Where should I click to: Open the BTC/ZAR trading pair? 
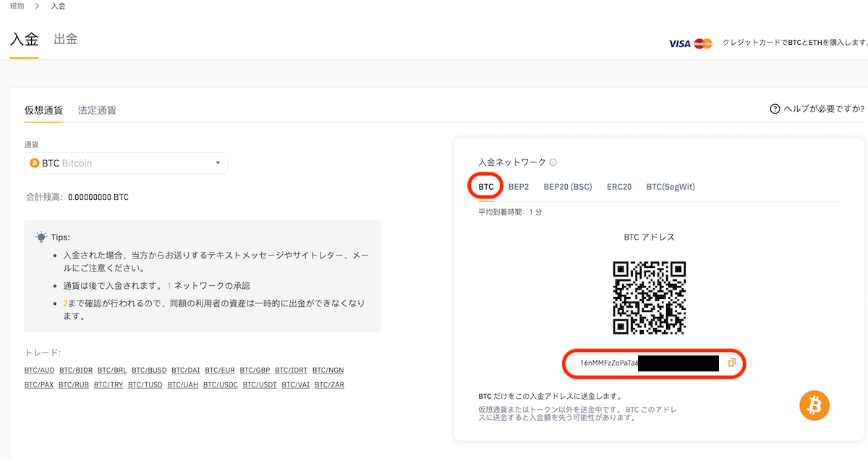pyautogui.click(x=330, y=384)
